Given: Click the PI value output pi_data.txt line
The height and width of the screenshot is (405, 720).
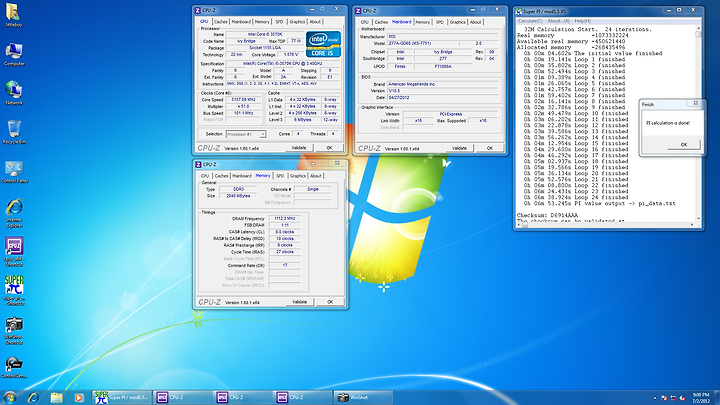Looking at the screenshot, I should (600, 203).
